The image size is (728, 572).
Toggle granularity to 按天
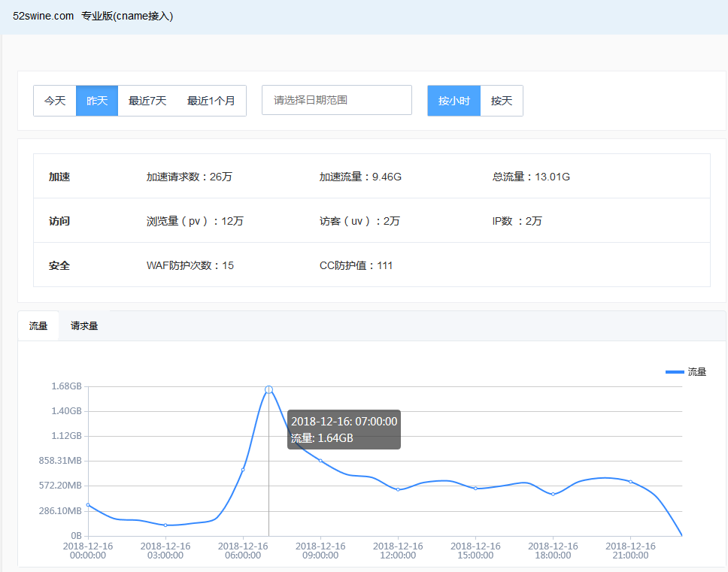pos(502,101)
